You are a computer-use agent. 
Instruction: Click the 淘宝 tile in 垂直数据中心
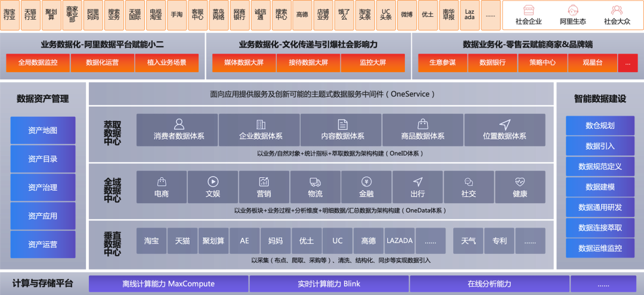[x=151, y=241]
